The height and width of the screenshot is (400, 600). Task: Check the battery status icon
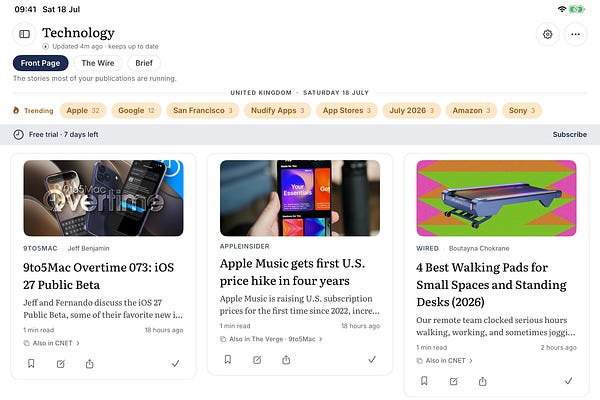[577, 9]
